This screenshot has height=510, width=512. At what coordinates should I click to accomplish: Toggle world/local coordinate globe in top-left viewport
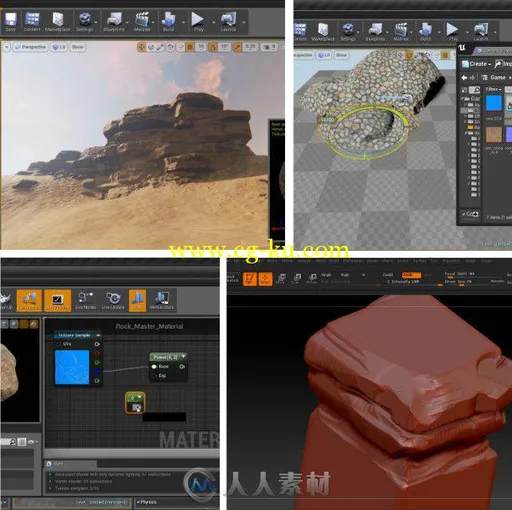click(x=170, y=47)
